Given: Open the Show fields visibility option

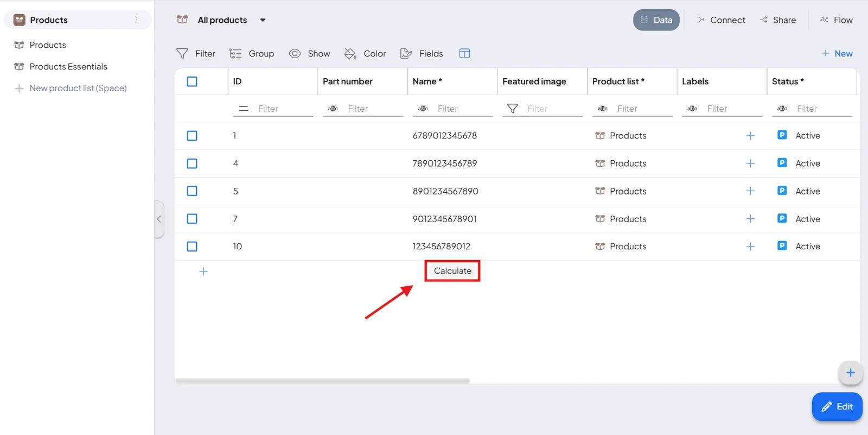Looking at the screenshot, I should coord(310,54).
